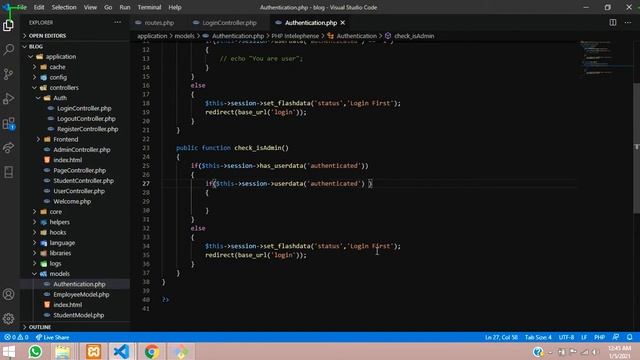Switch to LoginController.php tab
Image resolution: width=640 pixels, height=360 pixels.
tap(229, 23)
